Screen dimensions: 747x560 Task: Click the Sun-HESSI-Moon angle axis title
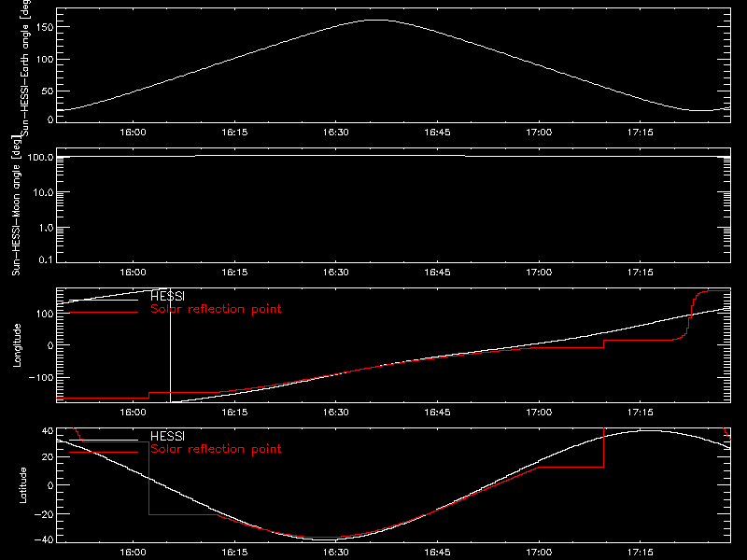pos(17,205)
